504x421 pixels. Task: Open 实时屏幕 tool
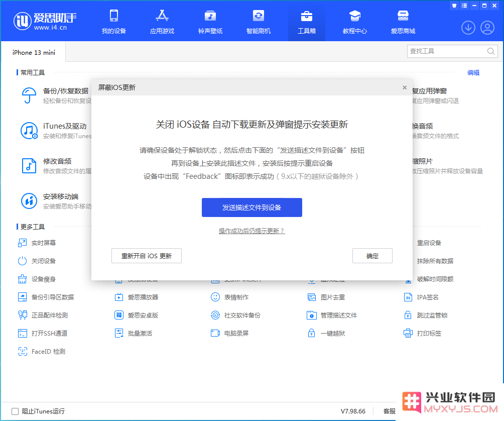(x=37, y=243)
